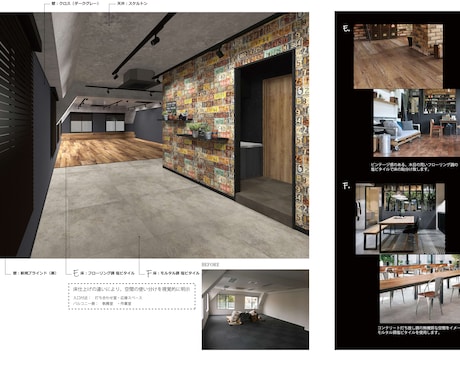460x380 pixels.
Task: Click the ceiling annotation スケルトン at the top
Action: coord(132,4)
